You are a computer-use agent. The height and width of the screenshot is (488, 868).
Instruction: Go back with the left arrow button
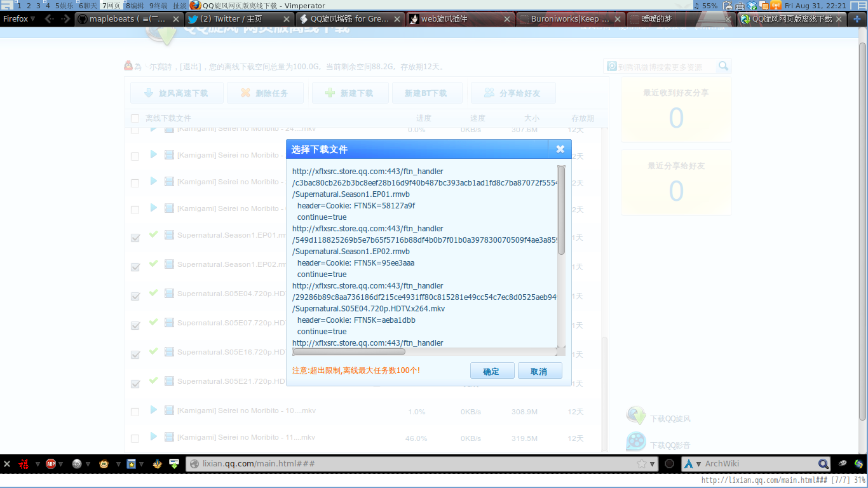pyautogui.click(x=49, y=19)
